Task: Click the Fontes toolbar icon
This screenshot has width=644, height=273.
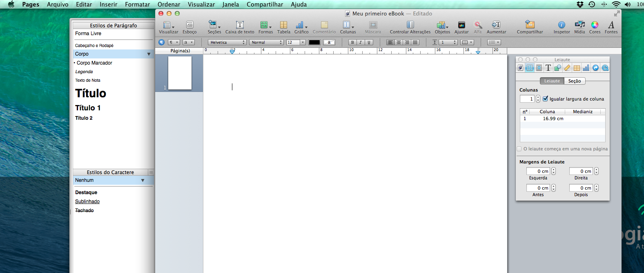Action: (x=611, y=25)
